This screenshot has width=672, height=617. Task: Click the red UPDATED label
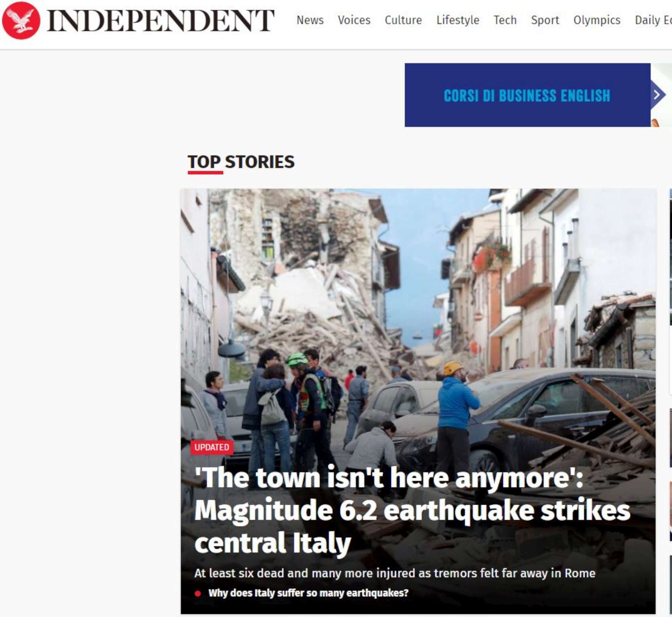pos(212,447)
